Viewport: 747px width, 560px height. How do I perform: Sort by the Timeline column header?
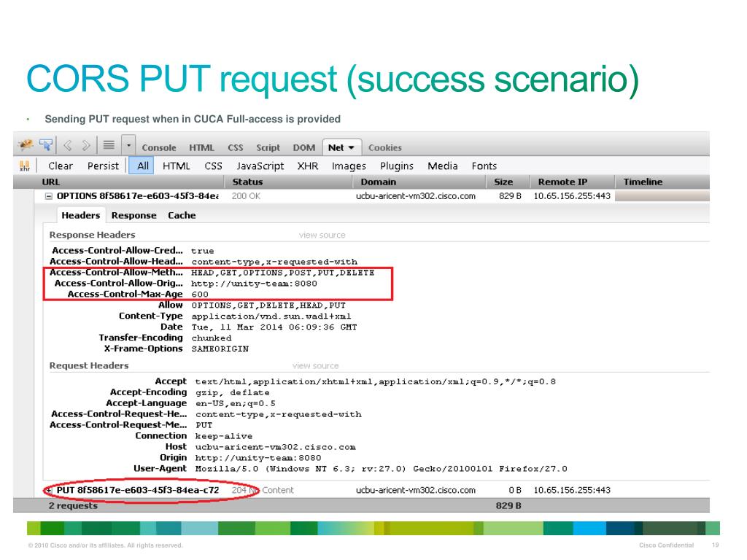pyautogui.click(x=662, y=182)
